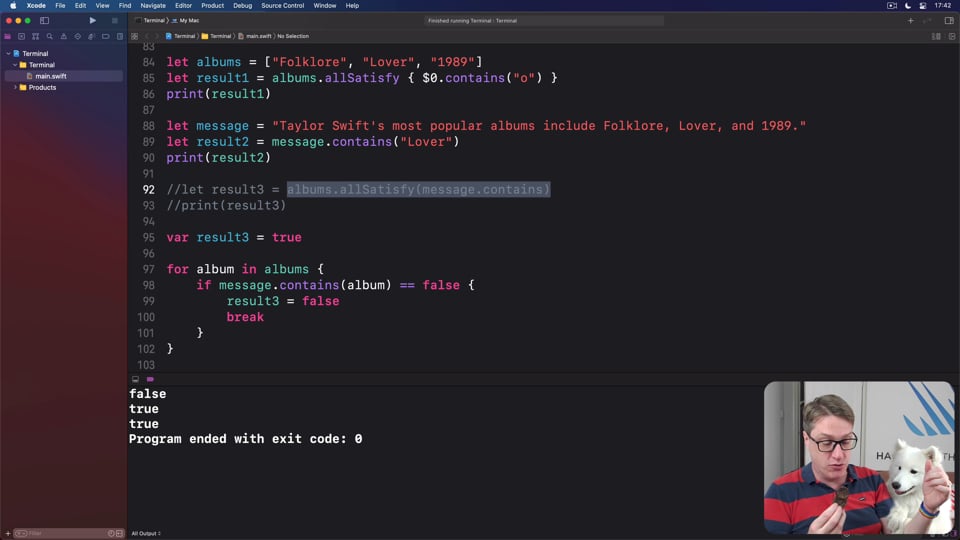Click the add file plus in navigator footer

pos(7,533)
